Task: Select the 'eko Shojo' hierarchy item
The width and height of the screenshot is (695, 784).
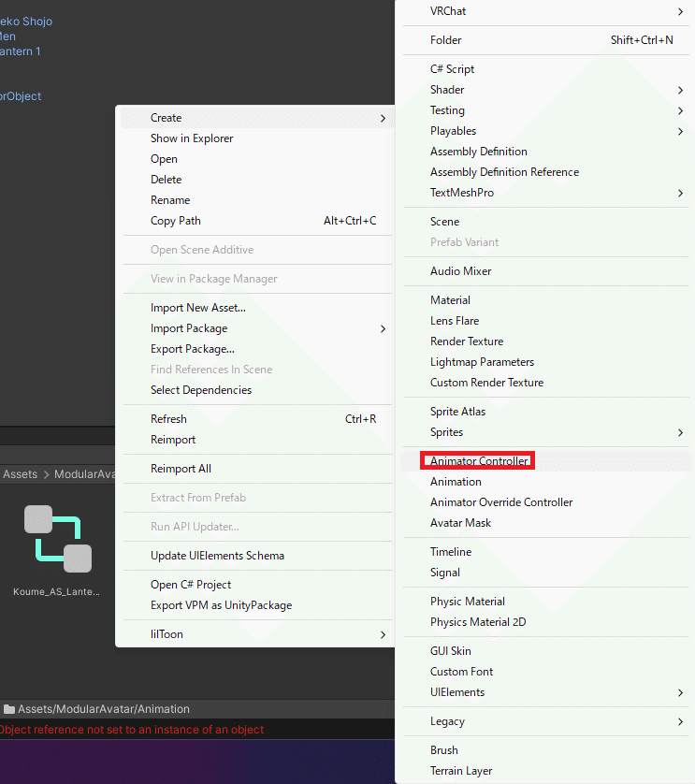Action: (x=26, y=22)
